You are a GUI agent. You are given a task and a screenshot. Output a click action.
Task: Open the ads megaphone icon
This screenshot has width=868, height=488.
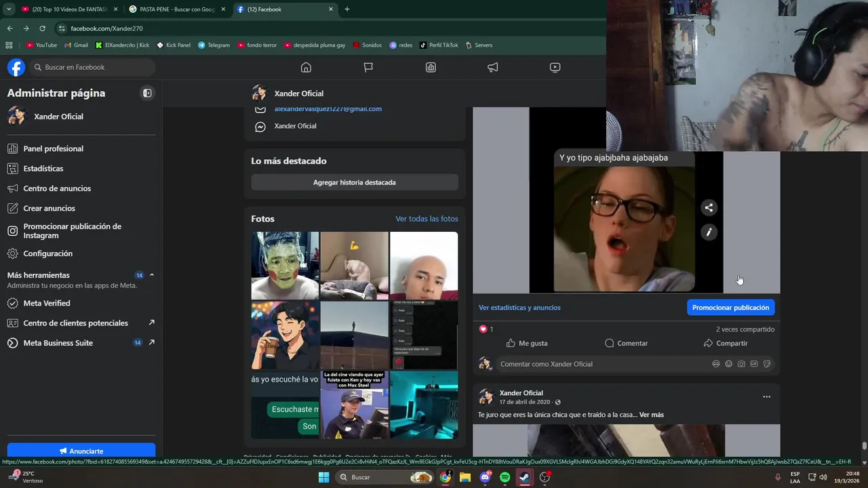[493, 67]
